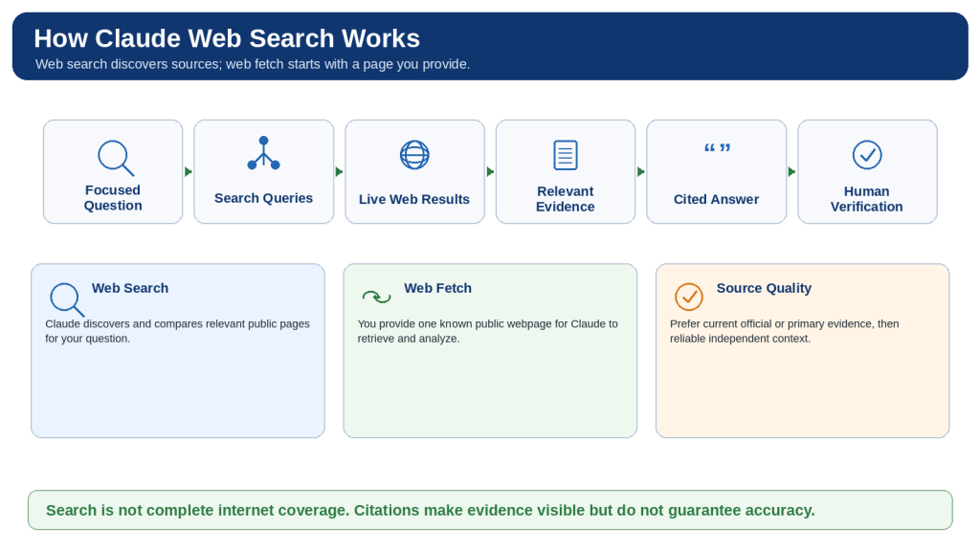Click subtitle "Web search discovers sources; web fetch…"

pos(253,64)
